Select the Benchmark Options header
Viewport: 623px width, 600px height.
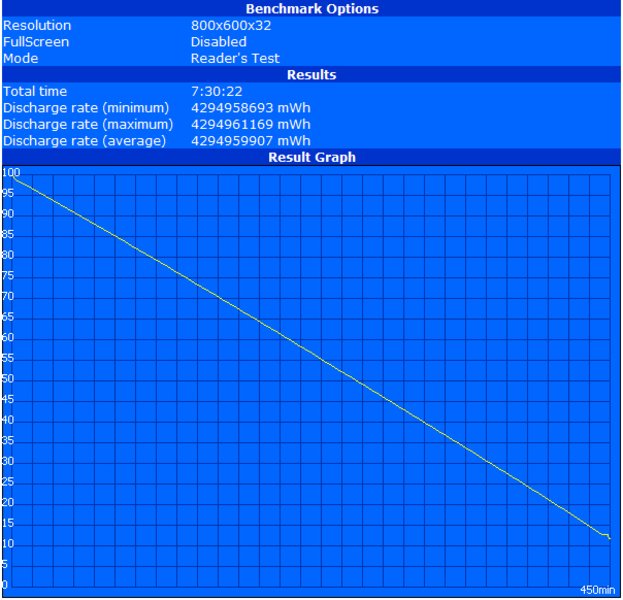coord(312,9)
